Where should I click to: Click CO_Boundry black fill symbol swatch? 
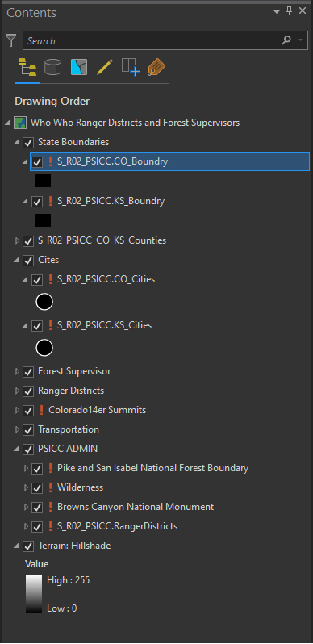[43, 181]
